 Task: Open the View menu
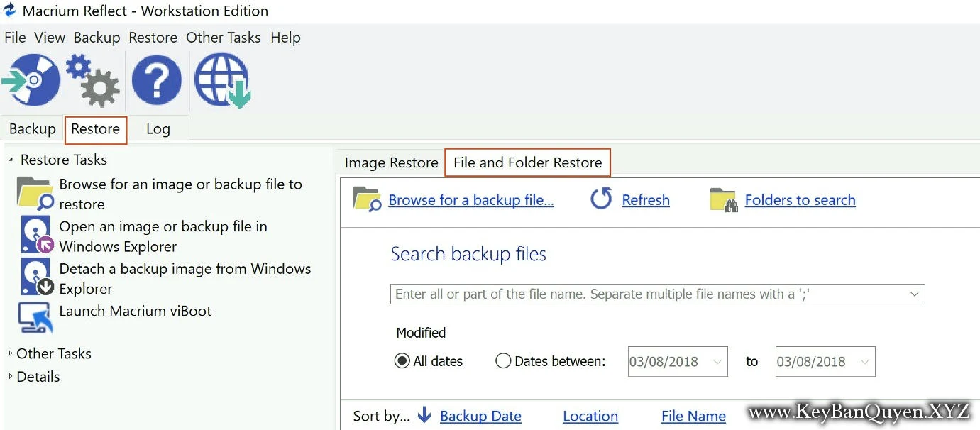50,38
